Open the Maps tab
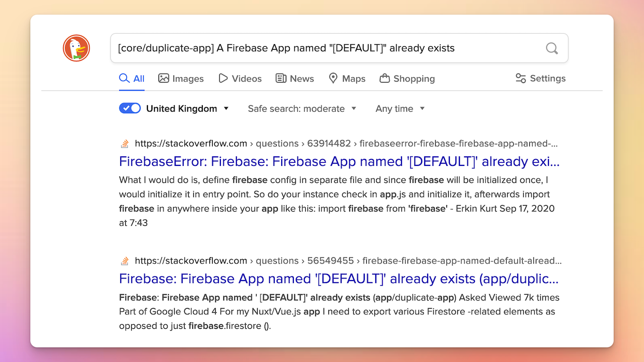 347,78
